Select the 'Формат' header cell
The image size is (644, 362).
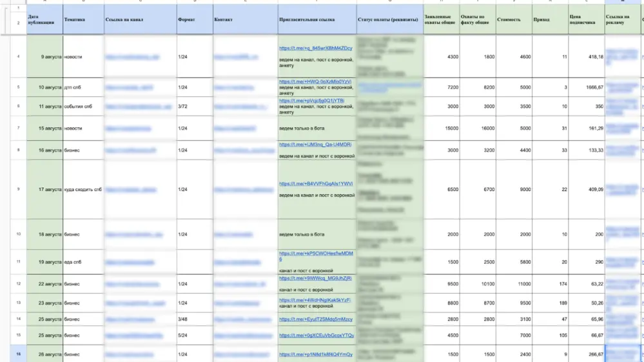[x=195, y=19]
